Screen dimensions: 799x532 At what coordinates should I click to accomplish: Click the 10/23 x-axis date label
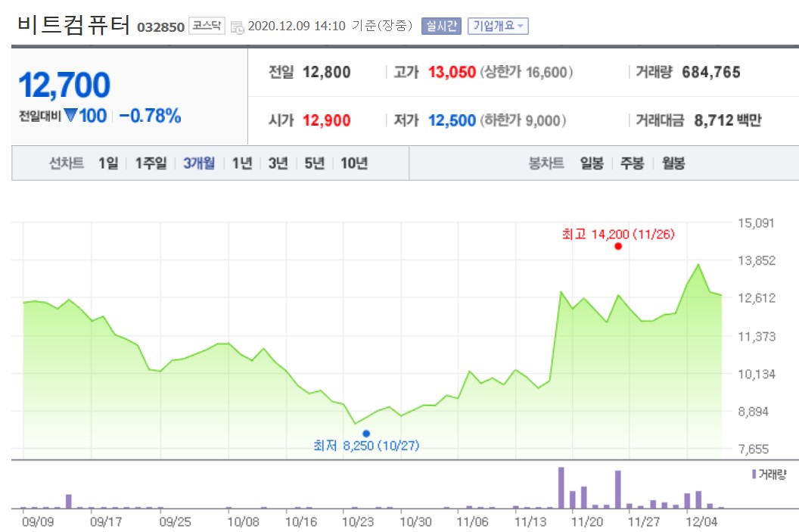coord(358,521)
